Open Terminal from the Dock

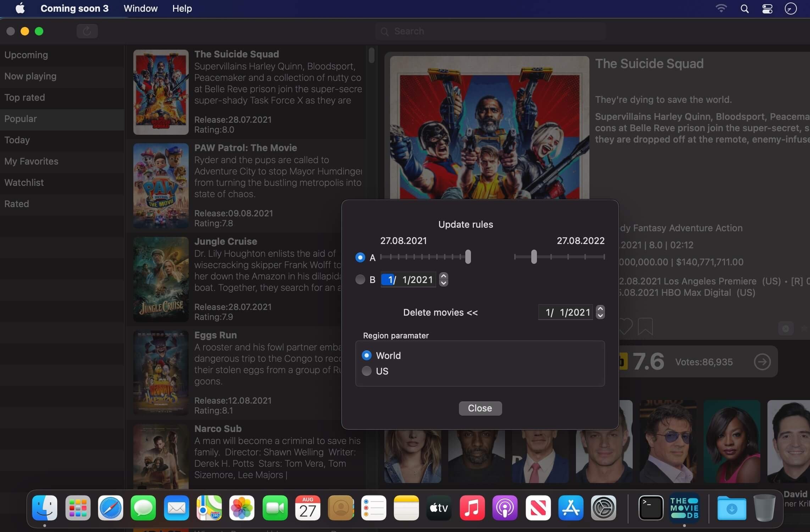pos(651,508)
